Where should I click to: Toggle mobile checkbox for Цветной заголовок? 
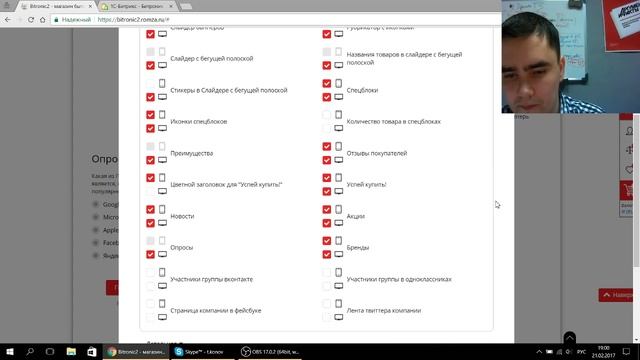point(150,178)
